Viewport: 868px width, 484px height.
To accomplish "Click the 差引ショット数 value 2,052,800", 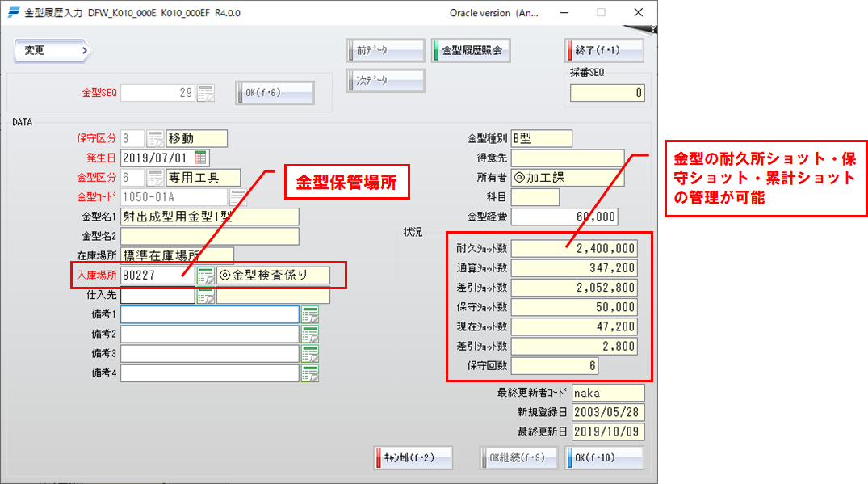I will tap(574, 288).
